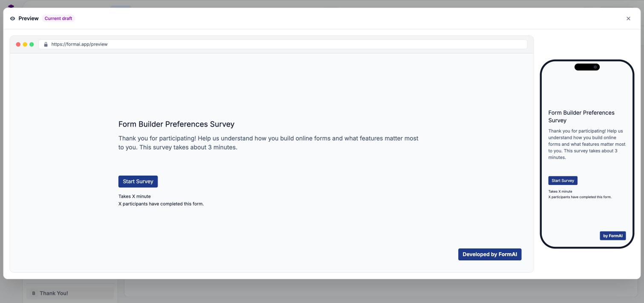
Task: Open the by FormAI mobile badge
Action: [613, 236]
